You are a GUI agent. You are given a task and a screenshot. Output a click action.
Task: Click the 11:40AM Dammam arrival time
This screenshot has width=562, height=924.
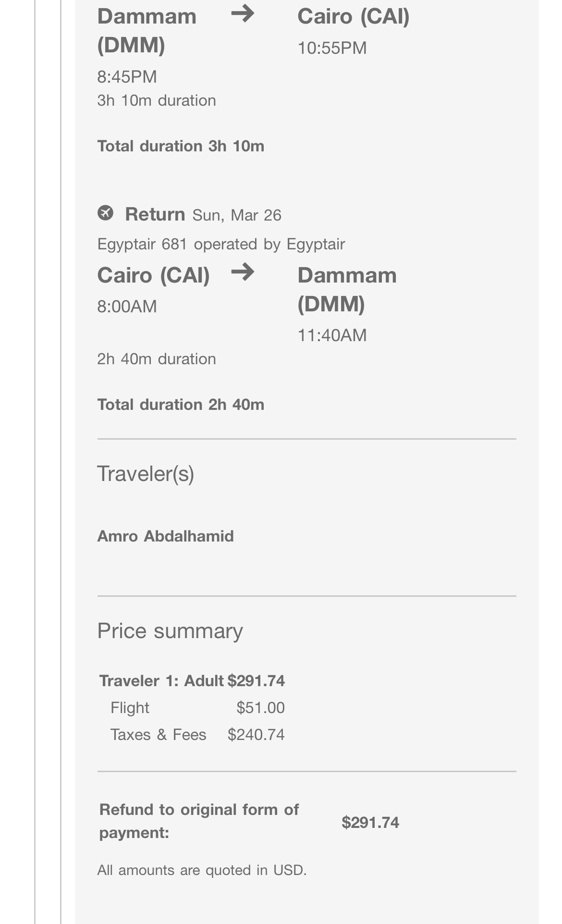click(332, 335)
